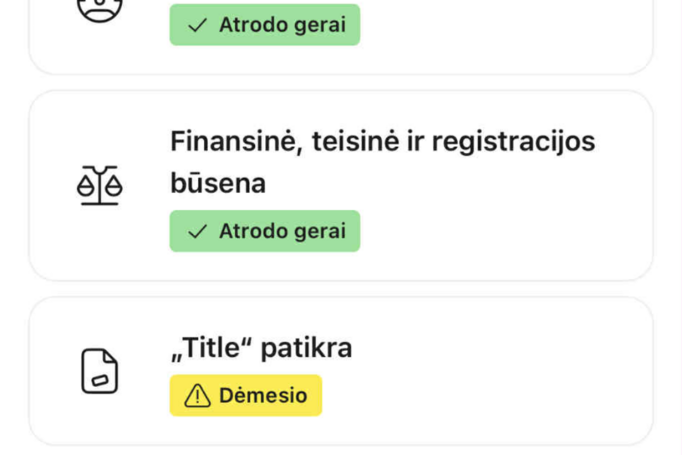Select the word "būsena" in the card title
This screenshot has width=682, height=455.
tap(217, 184)
